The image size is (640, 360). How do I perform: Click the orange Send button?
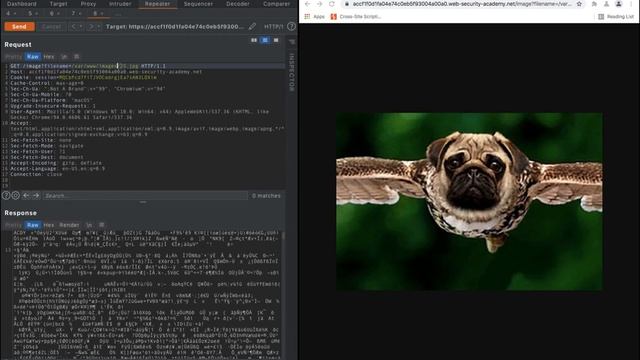[19, 27]
